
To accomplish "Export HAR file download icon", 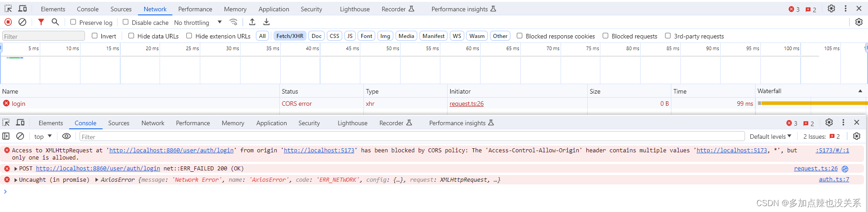I will coord(267,22).
